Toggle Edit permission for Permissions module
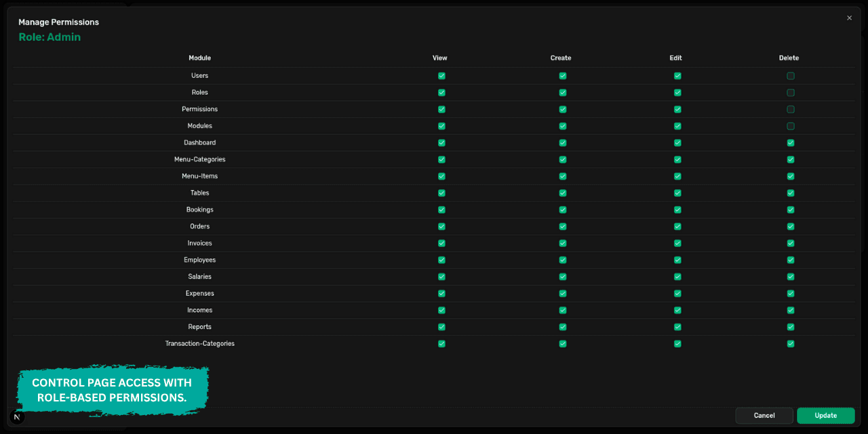This screenshot has width=868, height=434. [x=677, y=109]
